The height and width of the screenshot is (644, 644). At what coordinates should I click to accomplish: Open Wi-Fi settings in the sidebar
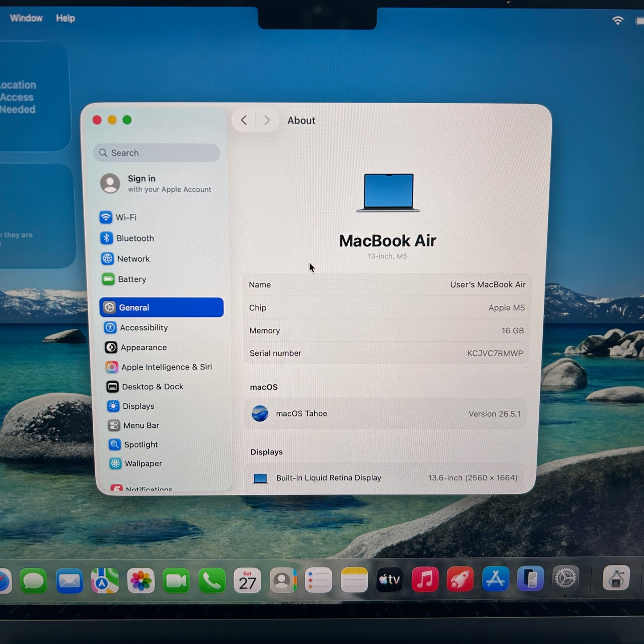pos(118,217)
